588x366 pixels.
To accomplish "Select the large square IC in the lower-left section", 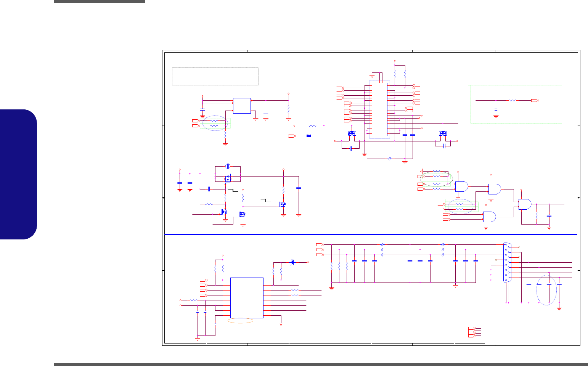I will (x=247, y=298).
